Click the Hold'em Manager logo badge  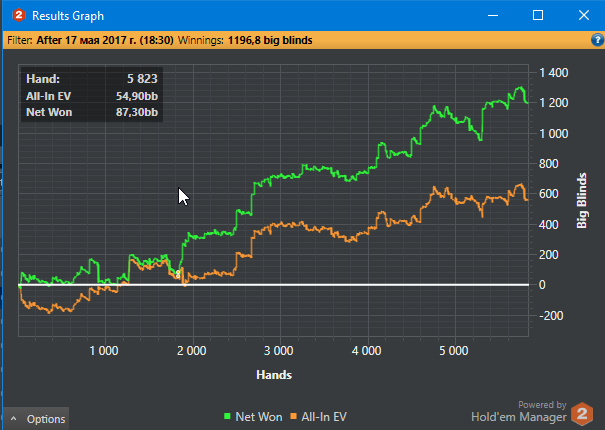[582, 414]
